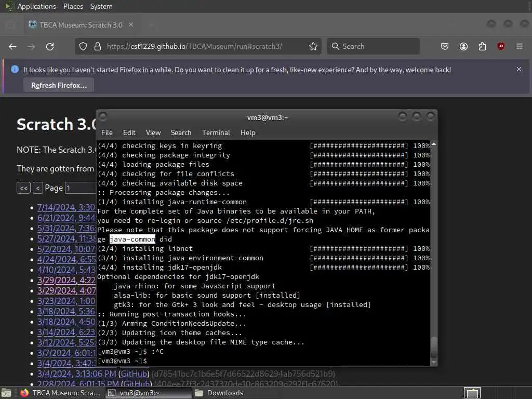Click highlighted java-common text in terminal
The width and height of the screenshot is (532, 399).
(132, 239)
